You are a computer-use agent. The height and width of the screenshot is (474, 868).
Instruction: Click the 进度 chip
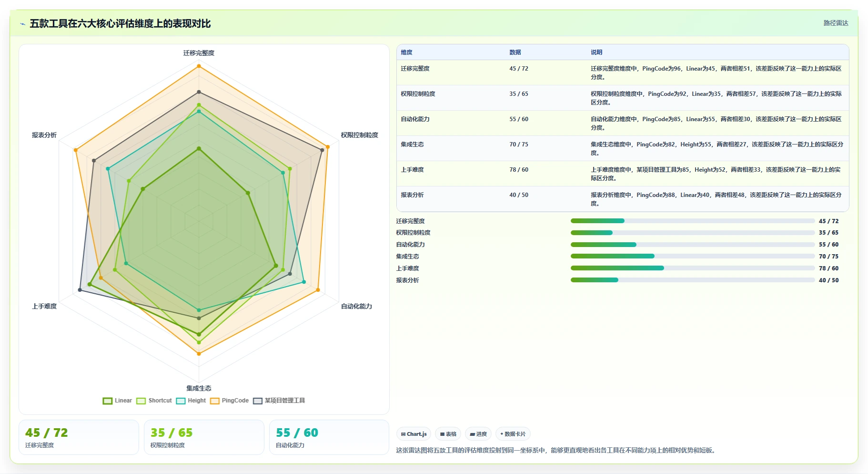click(478, 434)
